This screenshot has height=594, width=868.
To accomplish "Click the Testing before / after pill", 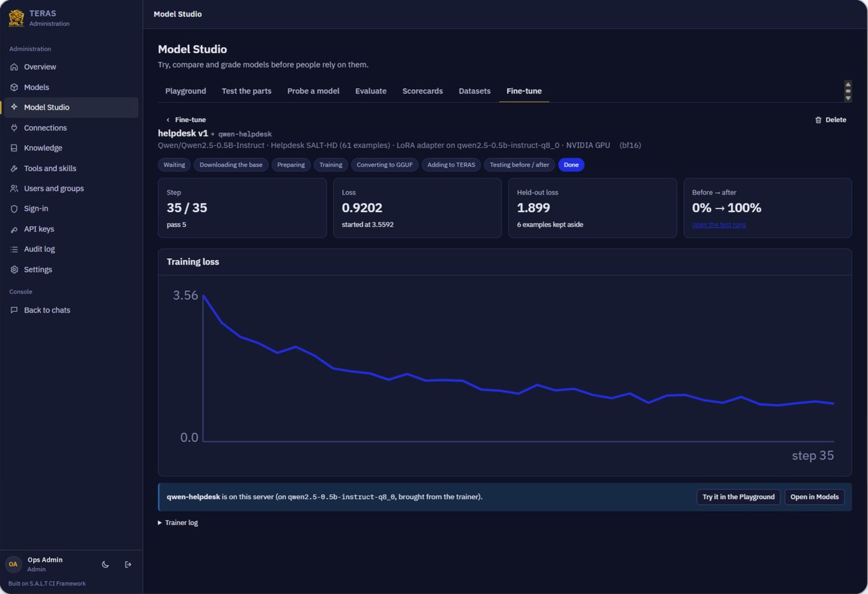I will [520, 165].
